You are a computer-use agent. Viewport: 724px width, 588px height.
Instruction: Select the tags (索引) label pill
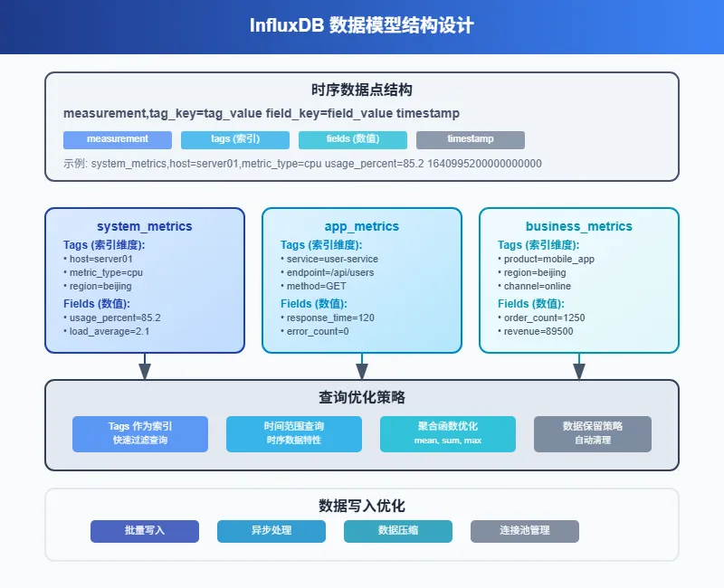click(x=235, y=139)
